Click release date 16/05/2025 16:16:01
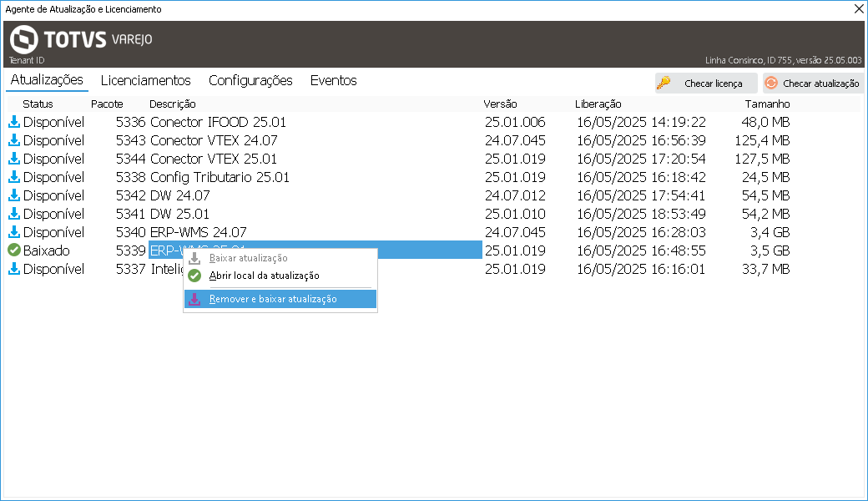 click(x=641, y=269)
